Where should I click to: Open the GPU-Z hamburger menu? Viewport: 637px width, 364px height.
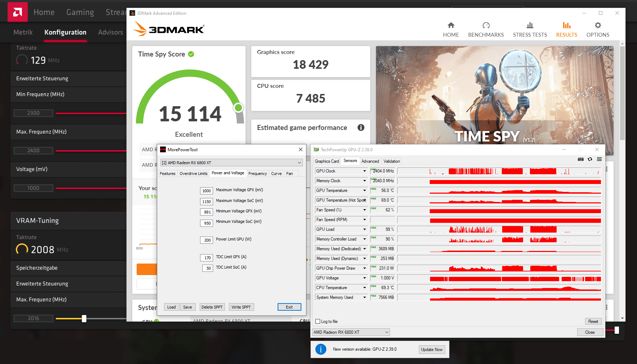(599, 159)
